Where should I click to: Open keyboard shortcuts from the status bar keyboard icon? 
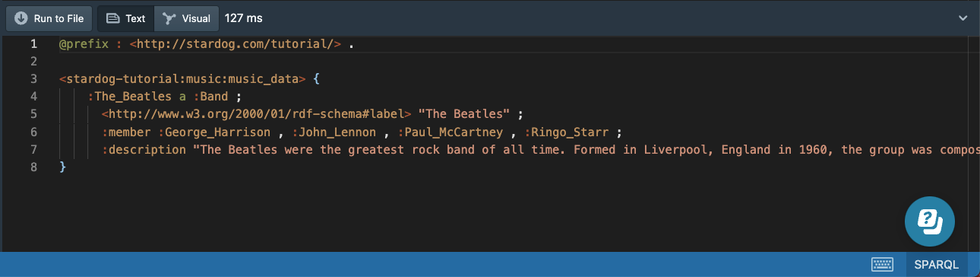(x=881, y=264)
